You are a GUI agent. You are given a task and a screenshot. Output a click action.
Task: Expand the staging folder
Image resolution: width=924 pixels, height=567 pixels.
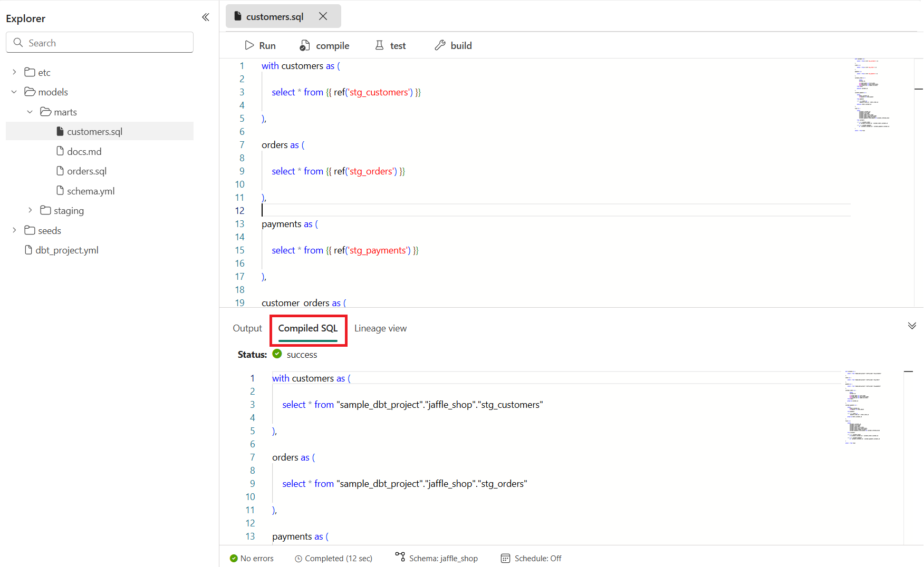pyautogui.click(x=30, y=210)
